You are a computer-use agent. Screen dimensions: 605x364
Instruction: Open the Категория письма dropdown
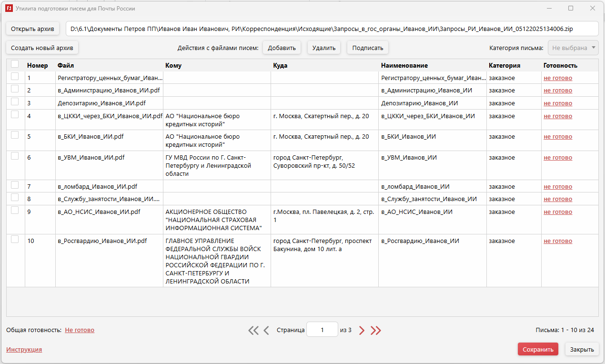point(574,48)
